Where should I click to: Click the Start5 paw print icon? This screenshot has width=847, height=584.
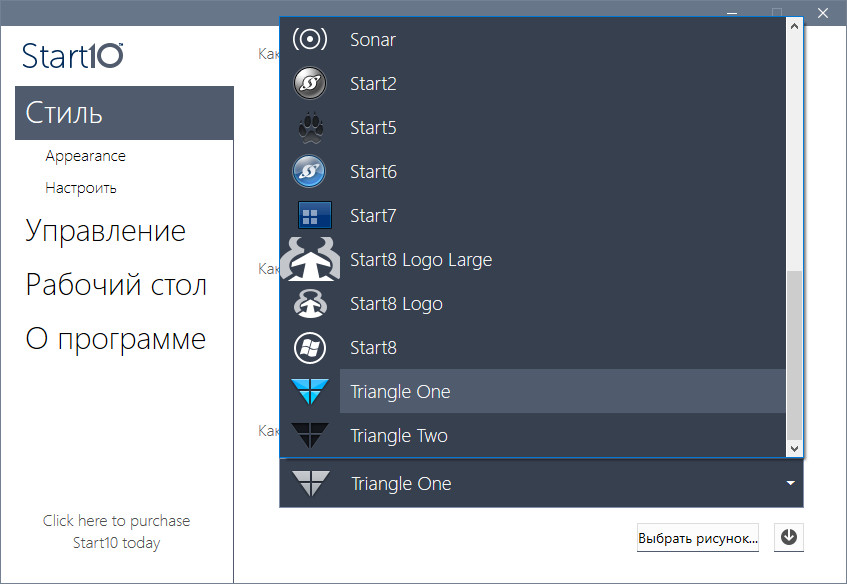(x=311, y=127)
